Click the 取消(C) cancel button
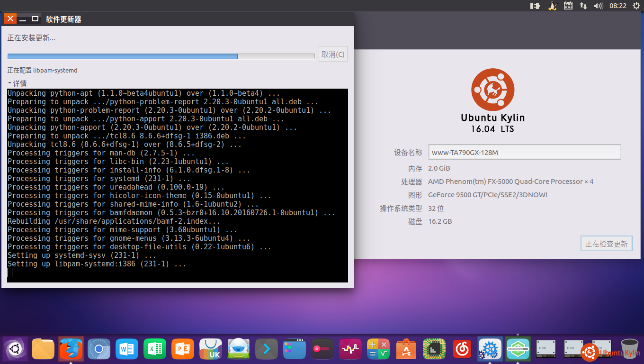Screen dimensions: 644x364 pos(333,54)
